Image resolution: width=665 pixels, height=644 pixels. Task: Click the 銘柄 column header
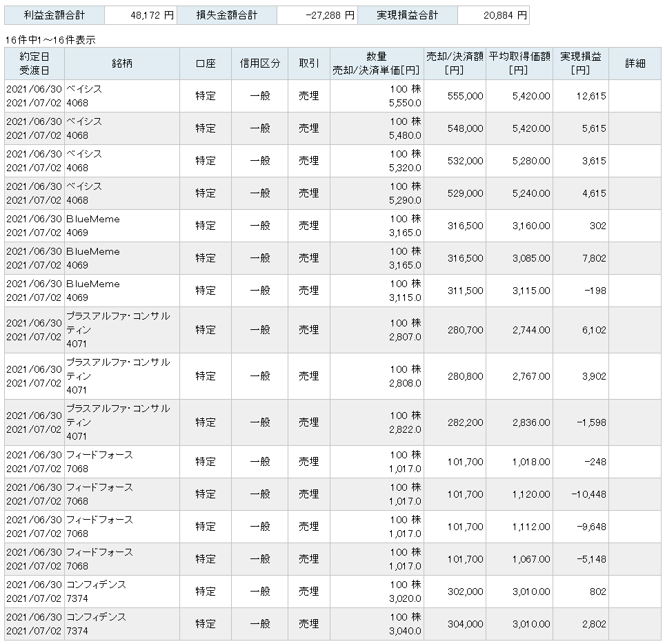click(122, 64)
